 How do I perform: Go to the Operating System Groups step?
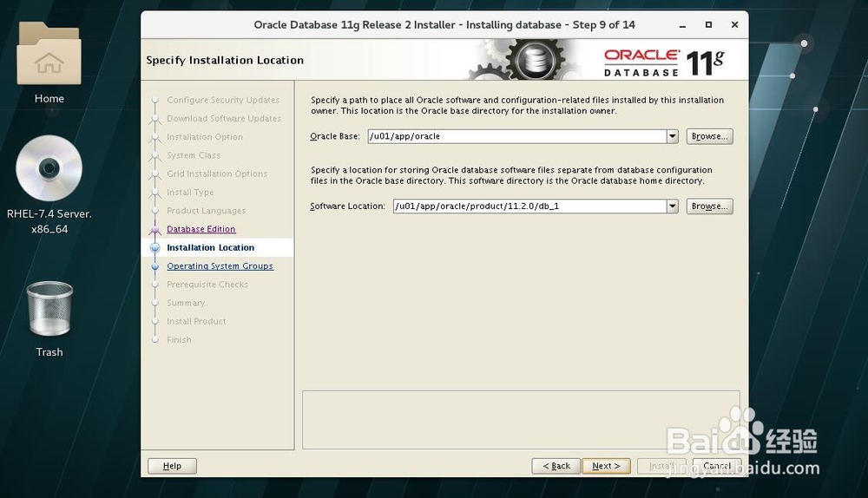220,266
